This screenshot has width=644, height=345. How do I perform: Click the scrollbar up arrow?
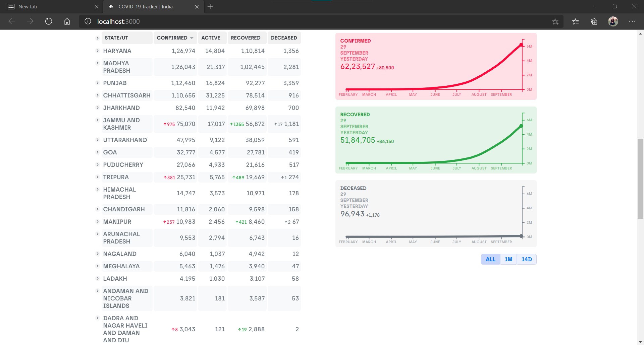tap(640, 33)
